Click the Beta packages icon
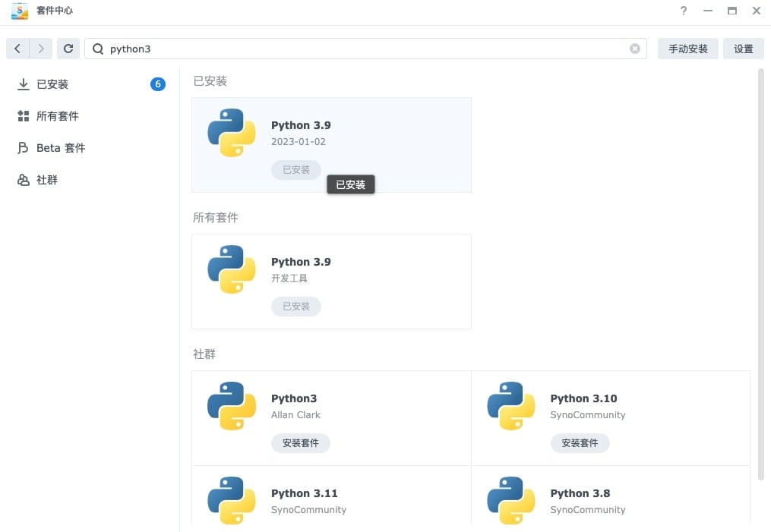Image resolution: width=771 pixels, height=532 pixels. [x=23, y=148]
